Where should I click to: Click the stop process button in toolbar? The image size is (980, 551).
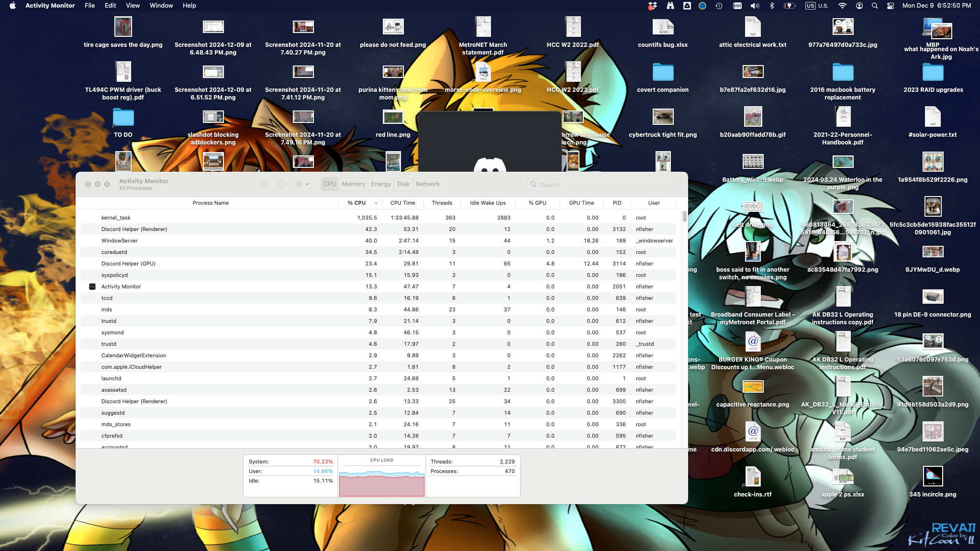(x=263, y=184)
